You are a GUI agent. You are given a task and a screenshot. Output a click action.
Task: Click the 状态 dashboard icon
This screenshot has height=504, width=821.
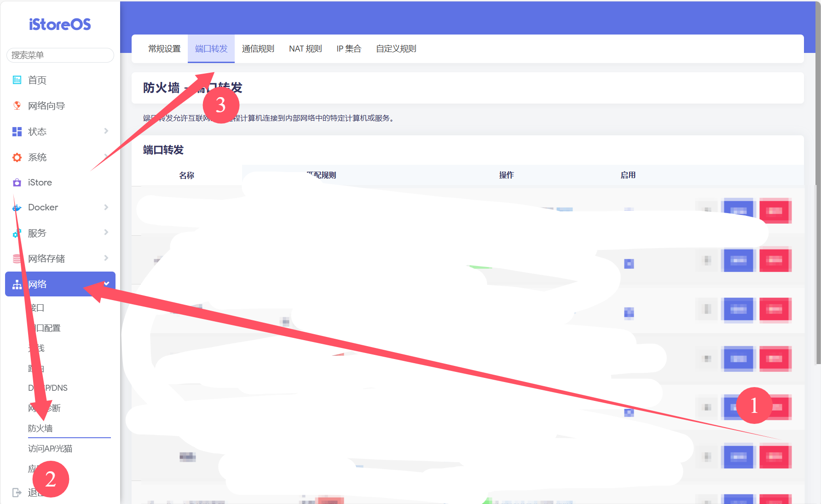click(x=17, y=132)
